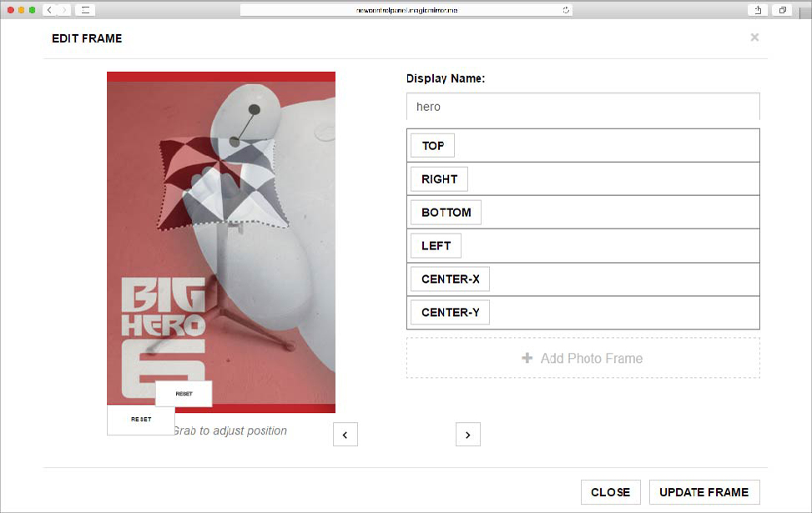Click the browser forward arrow
The image size is (812, 513).
(x=63, y=10)
